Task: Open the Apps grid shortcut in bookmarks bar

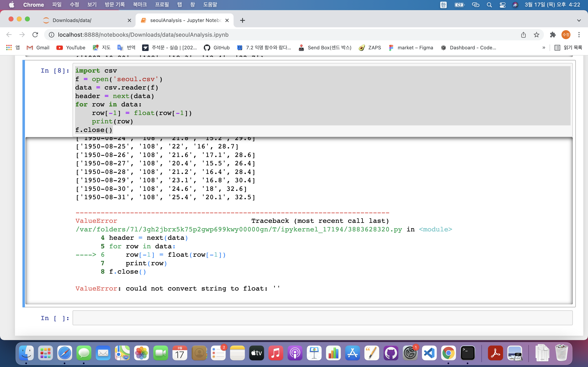Action: [x=9, y=48]
